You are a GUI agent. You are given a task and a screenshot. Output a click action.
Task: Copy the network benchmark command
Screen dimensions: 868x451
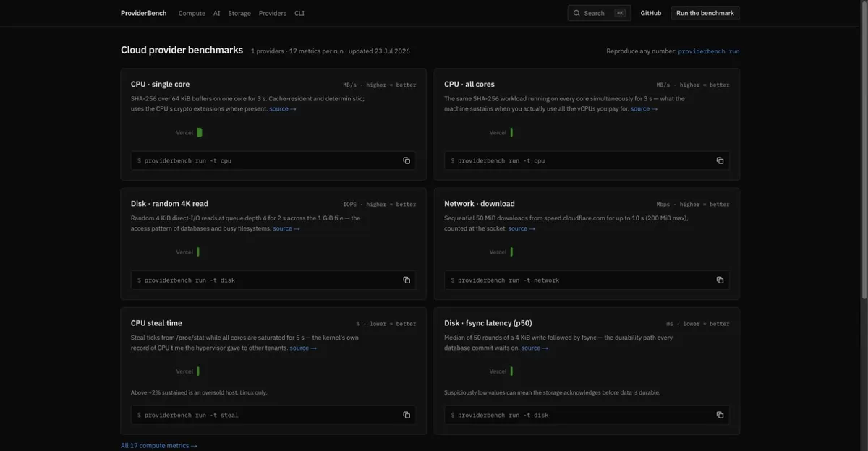(720, 280)
